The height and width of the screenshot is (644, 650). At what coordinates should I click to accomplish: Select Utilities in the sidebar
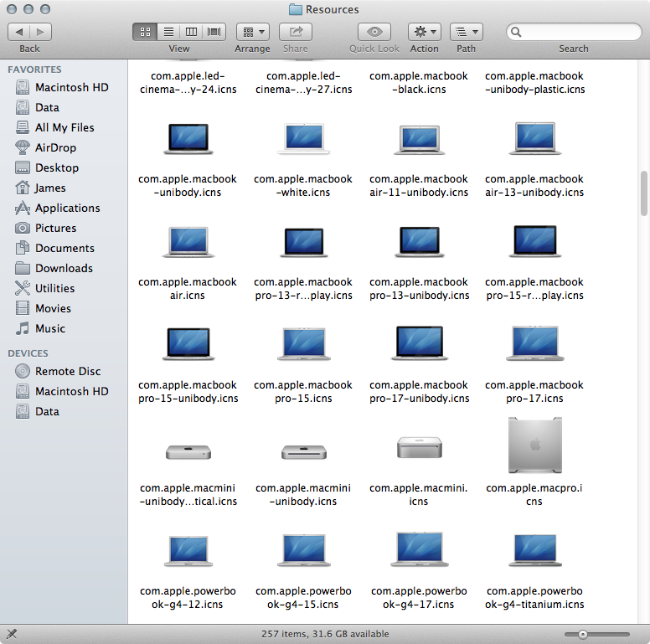coord(64,288)
